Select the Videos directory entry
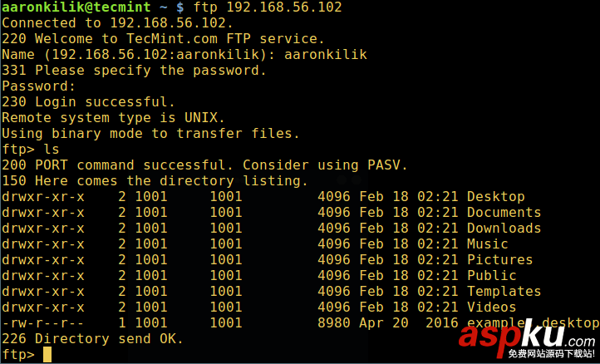Viewport: 600px width, 364px height. [x=491, y=307]
